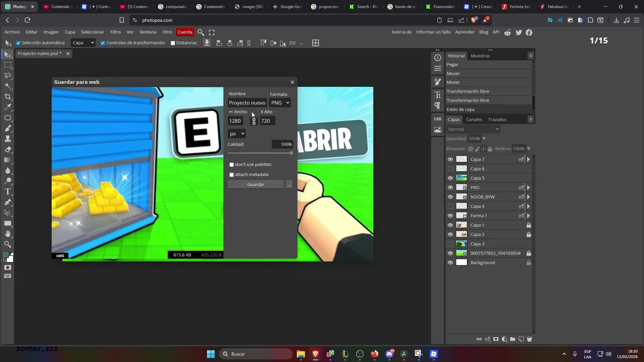The width and height of the screenshot is (644, 362).
Task: Click the search magnifier in the menu bar
Action: tap(200, 32)
